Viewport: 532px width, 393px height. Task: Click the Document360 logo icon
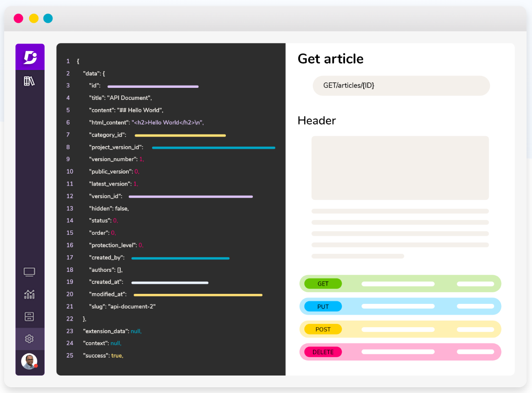tap(30, 57)
